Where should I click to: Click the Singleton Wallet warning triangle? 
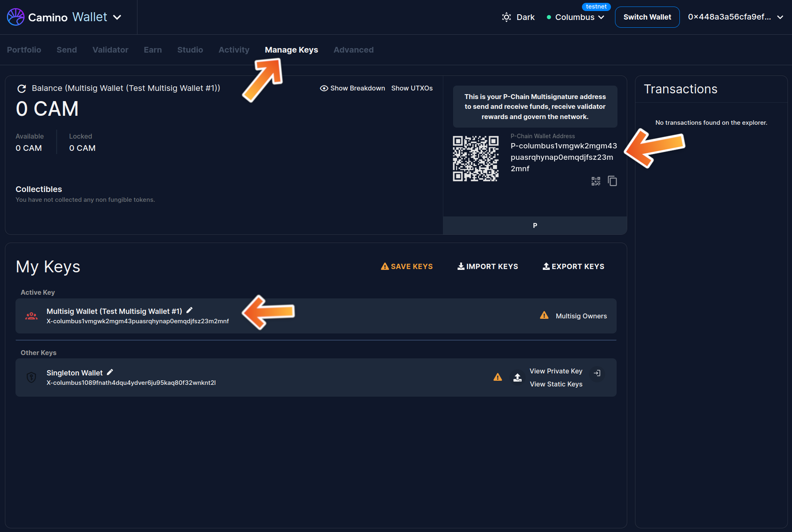(498, 377)
